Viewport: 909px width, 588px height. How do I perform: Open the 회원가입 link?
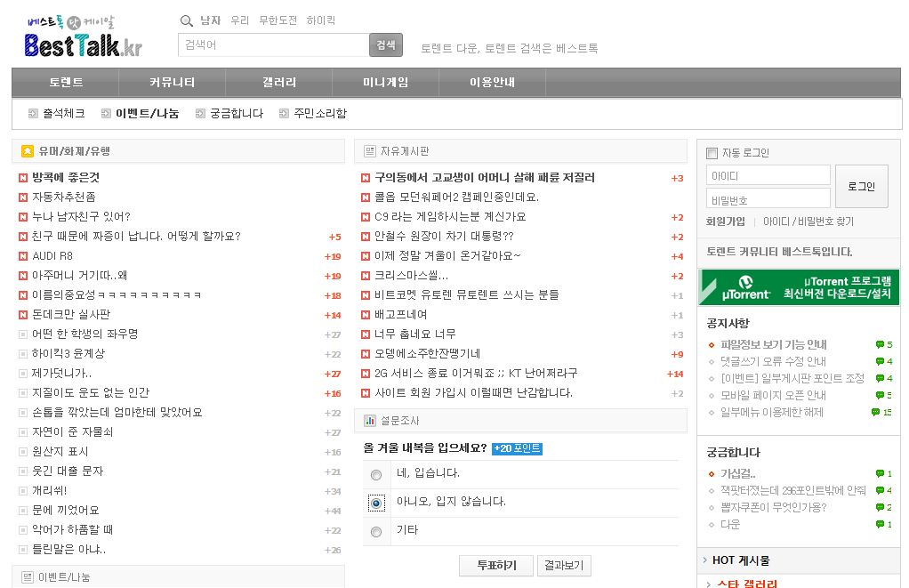click(x=725, y=222)
